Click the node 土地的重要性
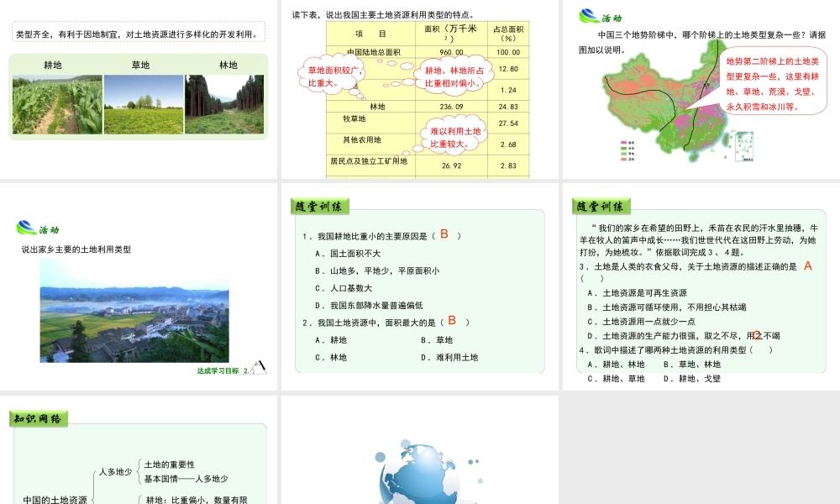The image size is (840, 504). pos(170,465)
